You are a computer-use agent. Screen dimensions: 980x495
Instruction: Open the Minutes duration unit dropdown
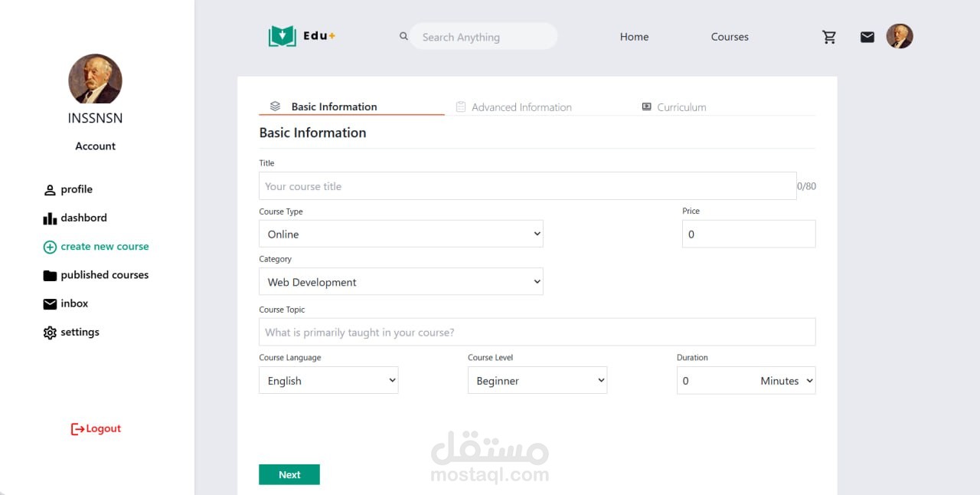click(x=786, y=381)
